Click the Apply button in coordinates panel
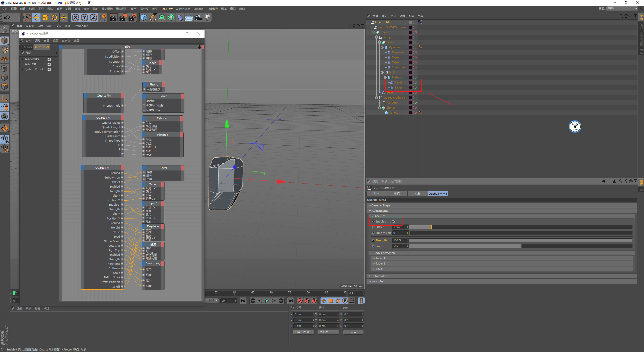 pyautogui.click(x=353, y=332)
